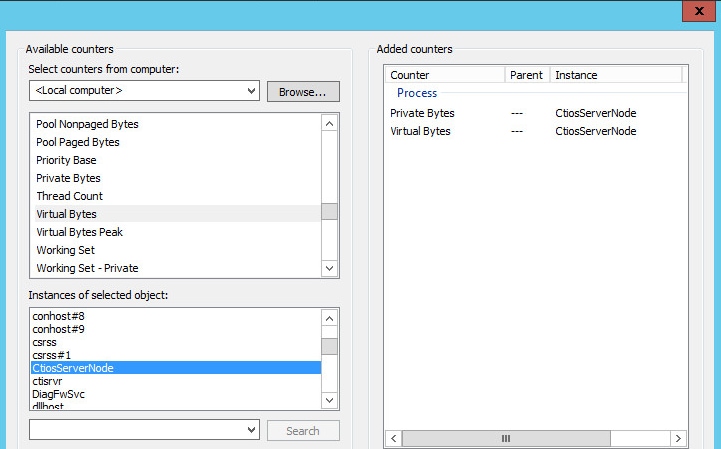
Task: Select the csrss#1 instance
Action: pos(52,355)
